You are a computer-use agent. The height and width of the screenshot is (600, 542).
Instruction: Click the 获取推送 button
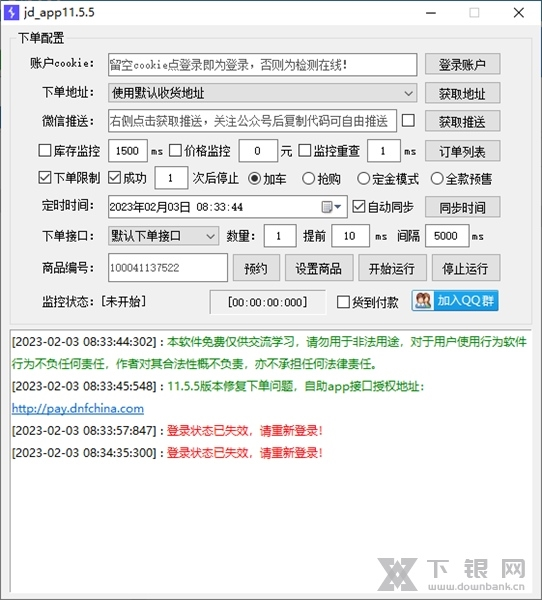point(462,121)
